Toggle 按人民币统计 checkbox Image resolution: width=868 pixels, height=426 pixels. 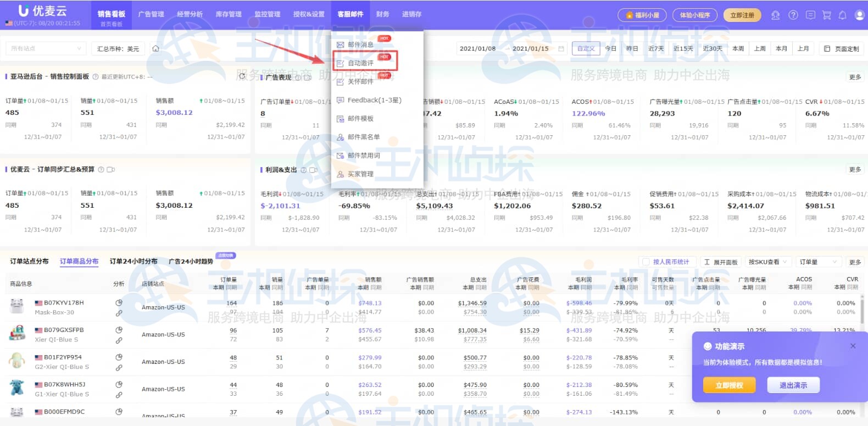646,262
